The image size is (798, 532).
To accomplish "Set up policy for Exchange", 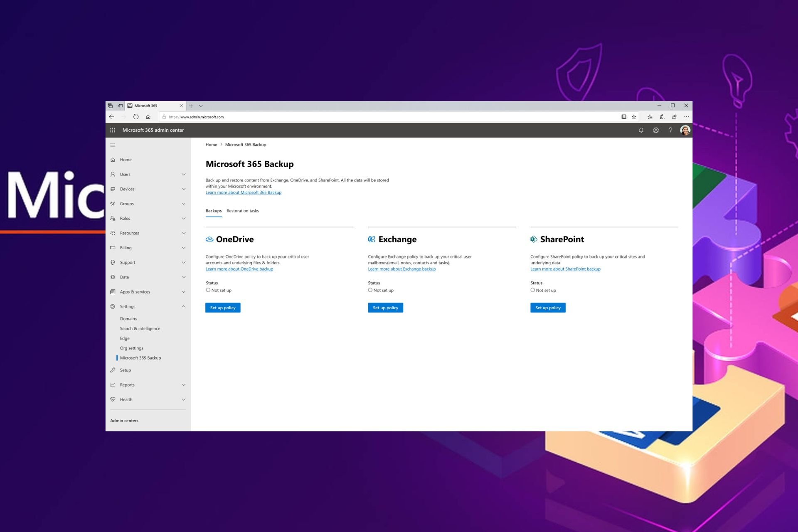I will pos(385,308).
